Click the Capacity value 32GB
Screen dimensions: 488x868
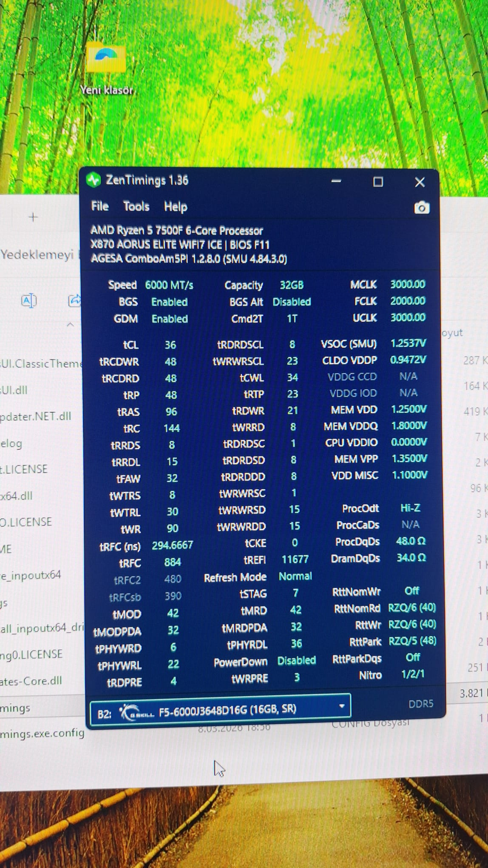click(292, 285)
